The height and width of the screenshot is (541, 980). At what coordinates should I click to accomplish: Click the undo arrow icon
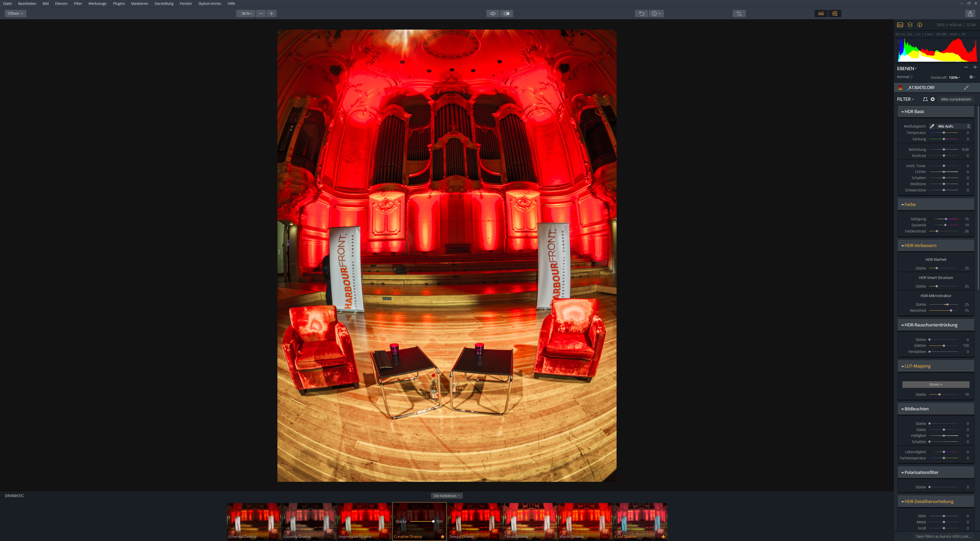641,14
